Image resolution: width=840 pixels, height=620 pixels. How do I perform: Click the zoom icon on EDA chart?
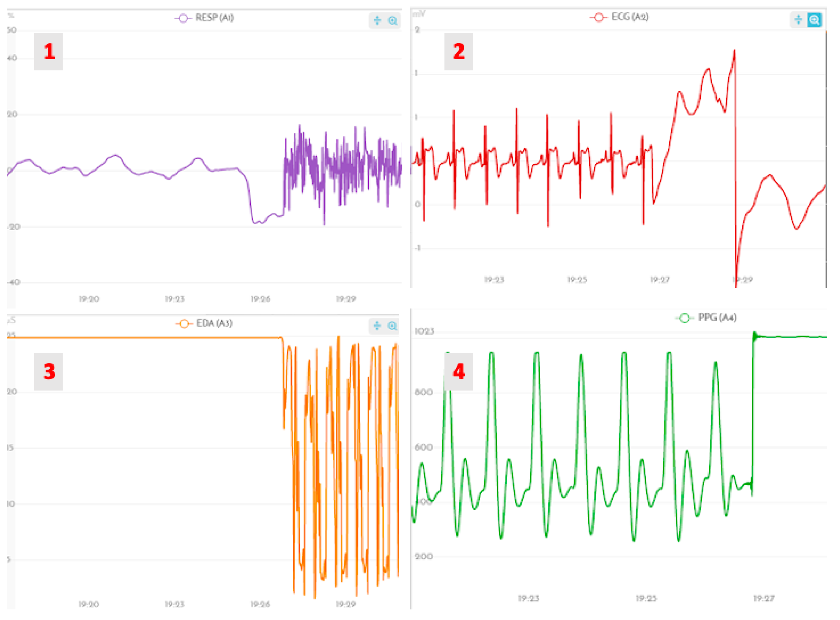coord(393,326)
